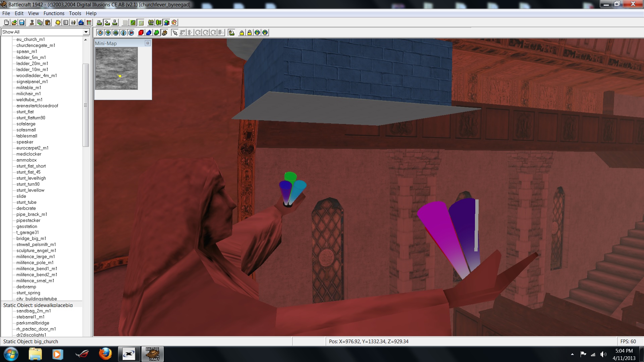Viewport: 644px width, 362px height.
Task: Select the red cube icon
Action: point(141,33)
